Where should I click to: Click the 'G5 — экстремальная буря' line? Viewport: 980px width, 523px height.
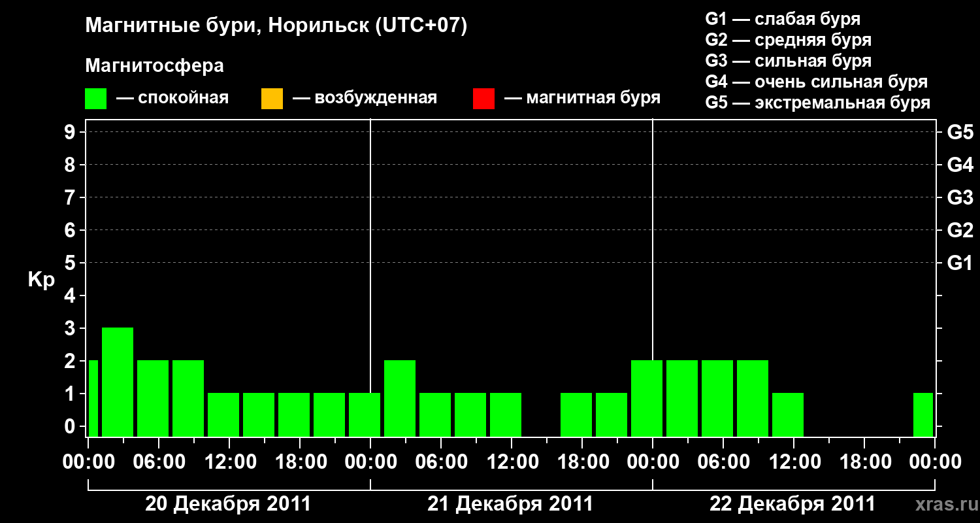coord(818,103)
